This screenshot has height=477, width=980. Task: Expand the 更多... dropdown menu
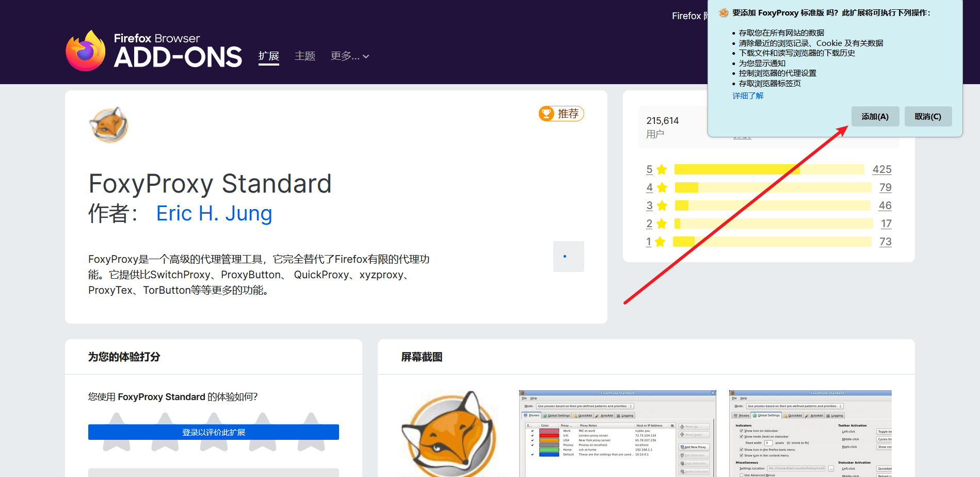click(x=350, y=56)
